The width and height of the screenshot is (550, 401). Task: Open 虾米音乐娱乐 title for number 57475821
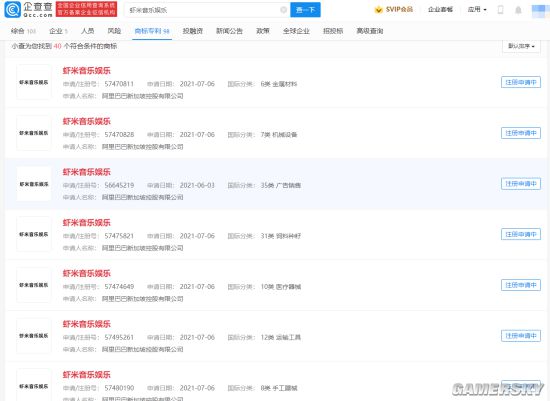(87, 223)
